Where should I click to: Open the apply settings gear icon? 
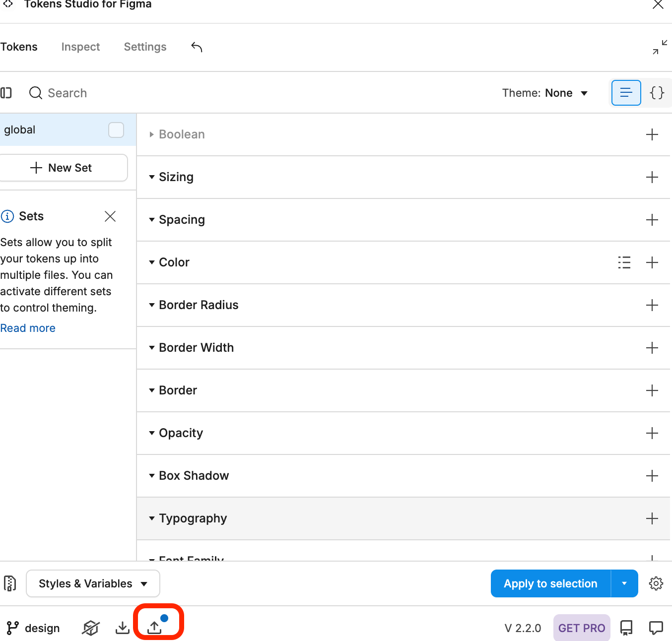tap(656, 583)
